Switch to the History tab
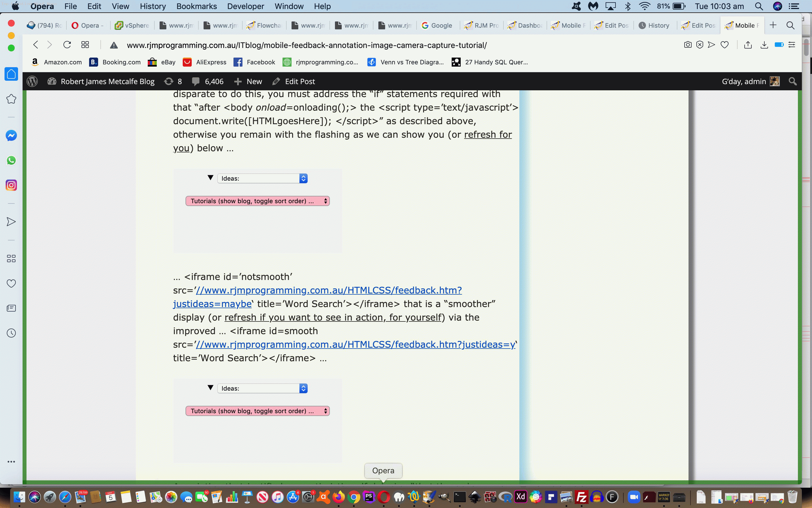The image size is (812, 508). (654, 25)
